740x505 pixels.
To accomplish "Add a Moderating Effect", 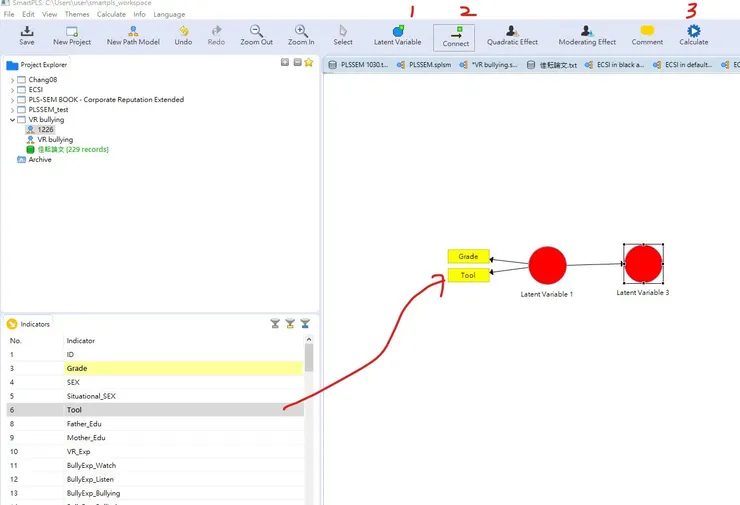I will (x=587, y=35).
